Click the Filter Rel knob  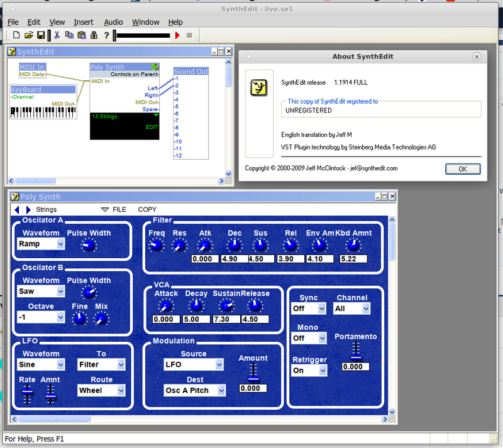click(290, 246)
